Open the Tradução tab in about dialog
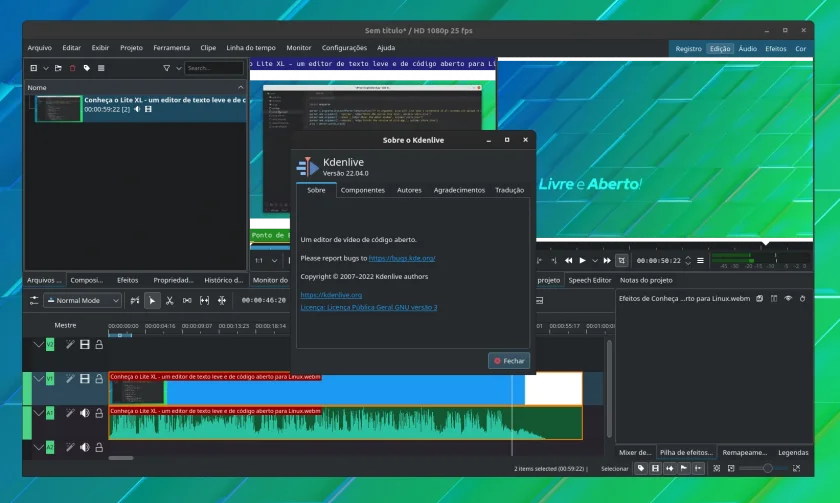Viewport: 840px width, 503px height. coord(509,190)
